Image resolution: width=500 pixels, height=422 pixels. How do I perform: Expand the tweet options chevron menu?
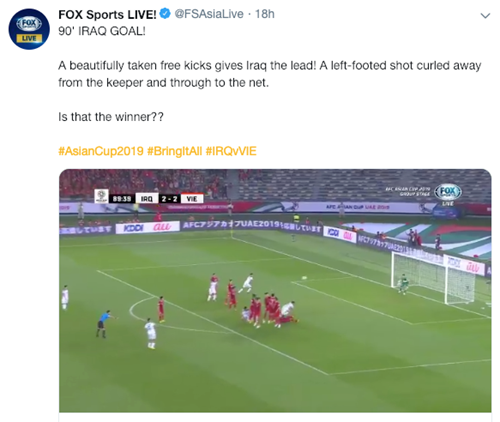485,16
